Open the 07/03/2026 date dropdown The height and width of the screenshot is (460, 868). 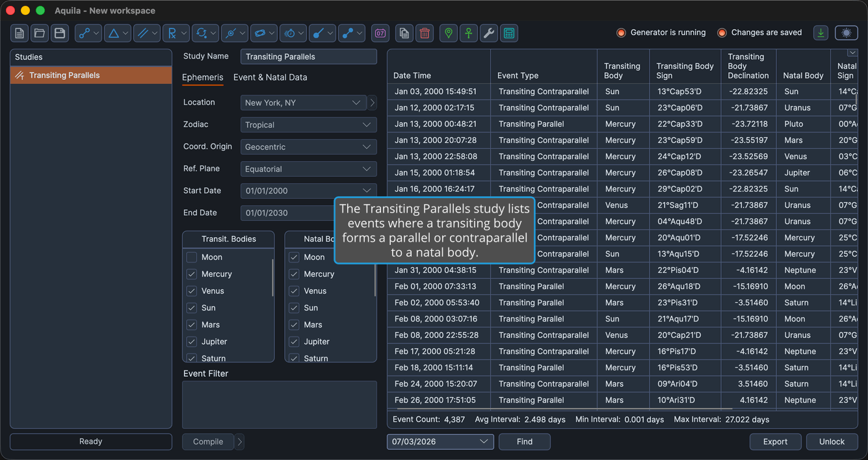coord(440,442)
